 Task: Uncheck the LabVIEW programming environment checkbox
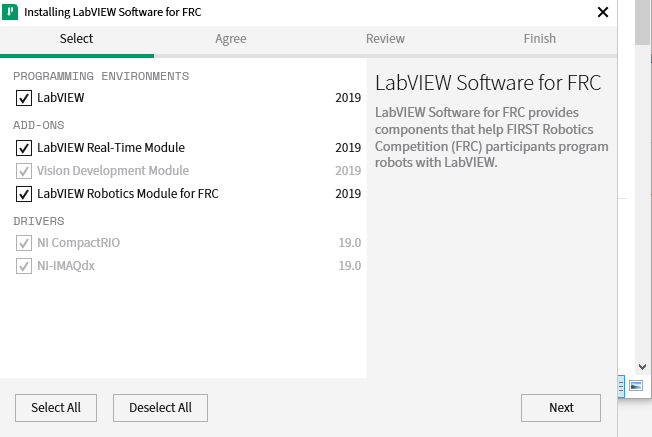(24, 98)
